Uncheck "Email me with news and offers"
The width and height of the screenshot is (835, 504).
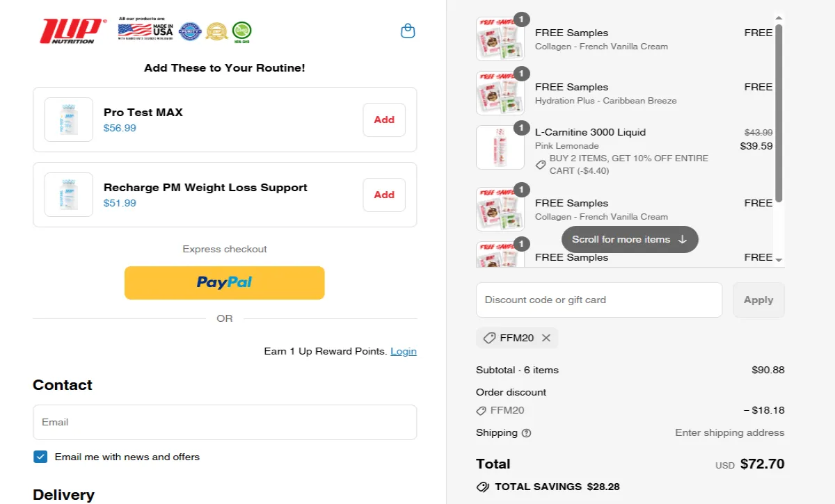point(40,456)
